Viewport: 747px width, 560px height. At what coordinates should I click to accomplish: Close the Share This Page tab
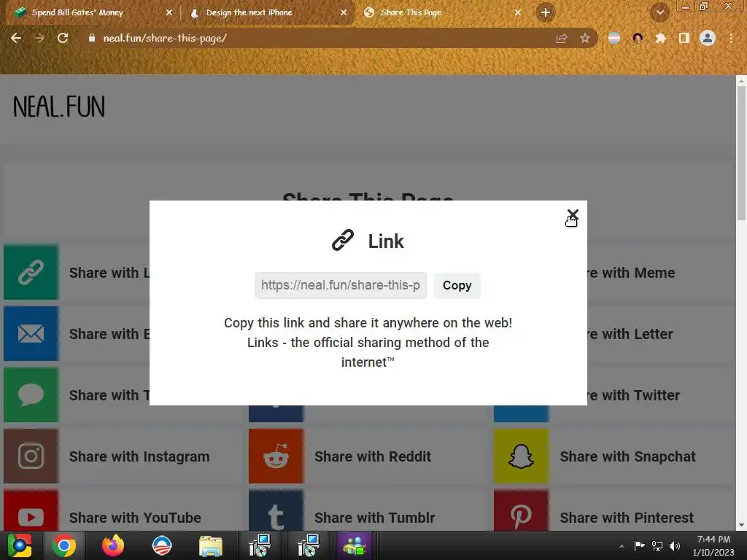tap(518, 13)
